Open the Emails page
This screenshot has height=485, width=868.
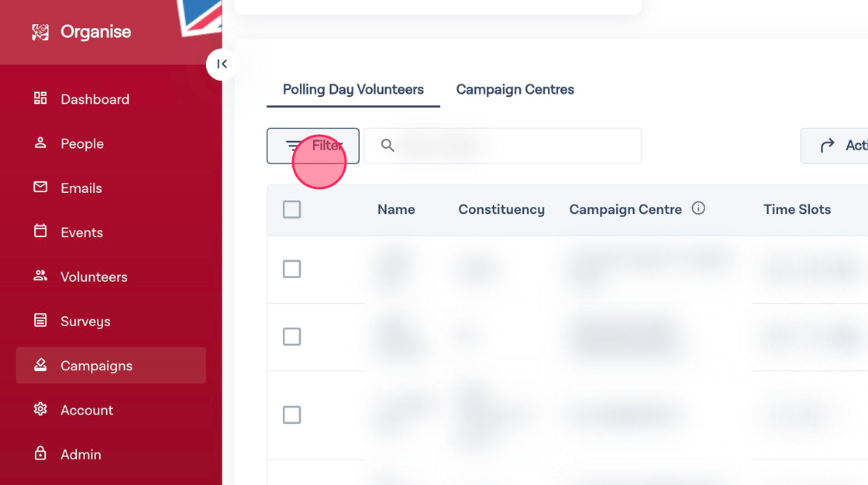click(x=81, y=188)
